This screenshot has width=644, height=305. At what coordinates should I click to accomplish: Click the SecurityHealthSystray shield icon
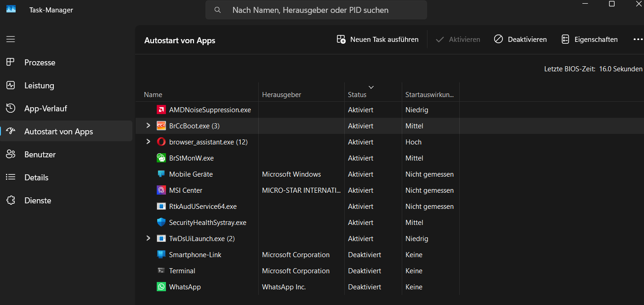coord(161,223)
